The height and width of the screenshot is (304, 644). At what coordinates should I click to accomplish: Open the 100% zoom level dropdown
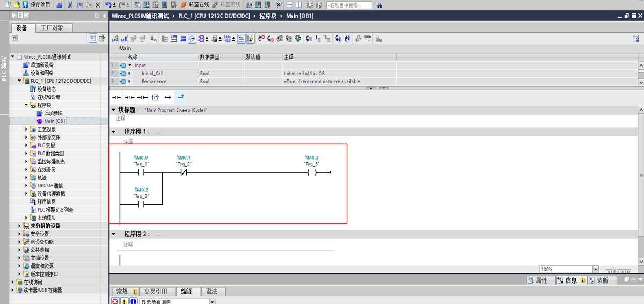[x=596, y=269]
